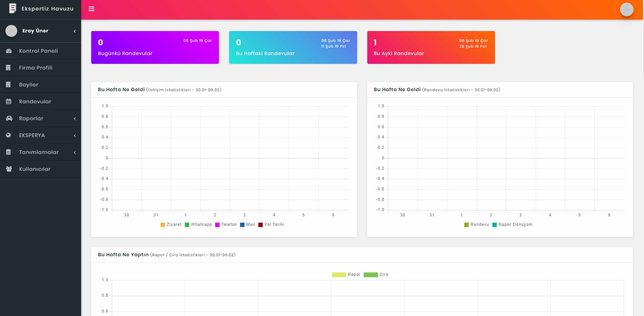Open Kontrol Paneli menu item

pyautogui.click(x=41, y=51)
